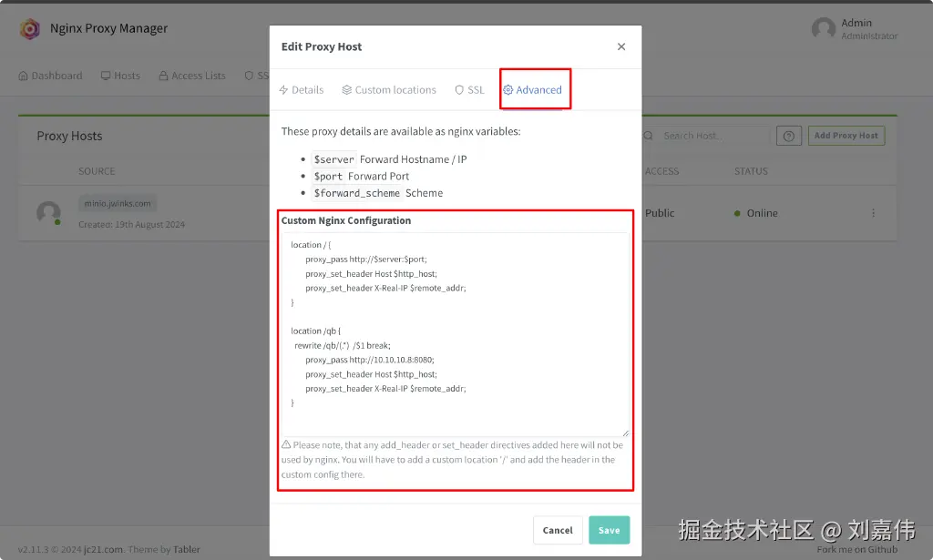Open the SSL tab in dialog
Image resolution: width=933 pixels, height=560 pixels.
pos(469,90)
